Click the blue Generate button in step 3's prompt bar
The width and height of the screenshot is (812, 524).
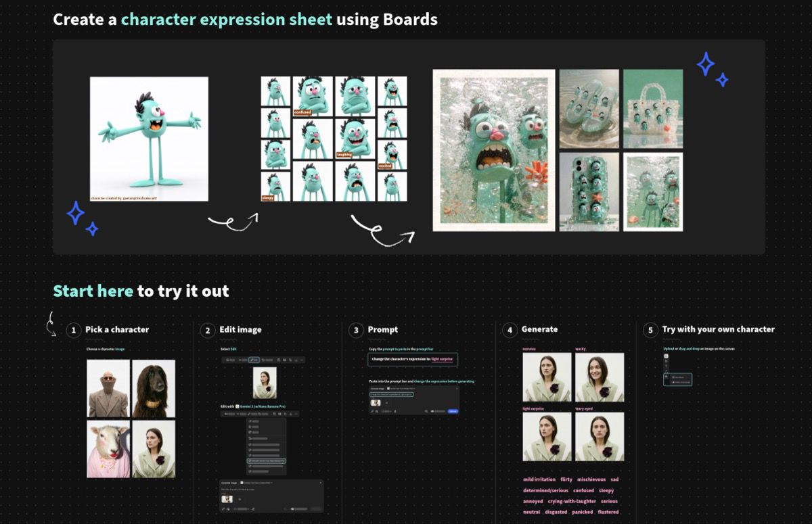[453, 410]
